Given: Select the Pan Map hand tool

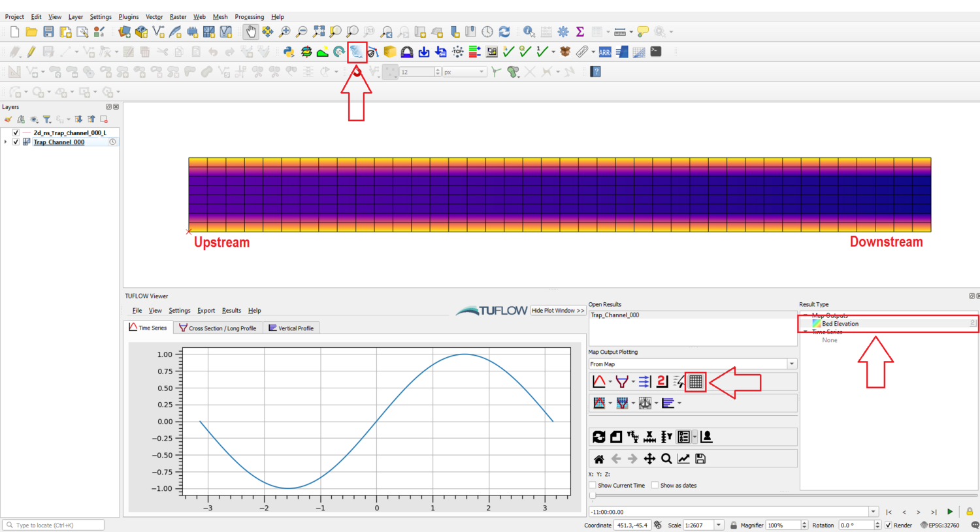Looking at the screenshot, I should pos(251,31).
